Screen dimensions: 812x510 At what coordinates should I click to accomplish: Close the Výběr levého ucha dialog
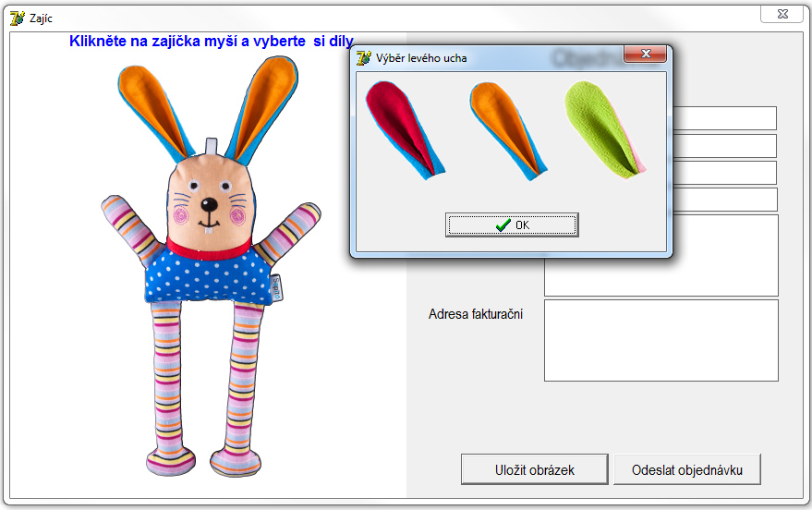pos(645,55)
